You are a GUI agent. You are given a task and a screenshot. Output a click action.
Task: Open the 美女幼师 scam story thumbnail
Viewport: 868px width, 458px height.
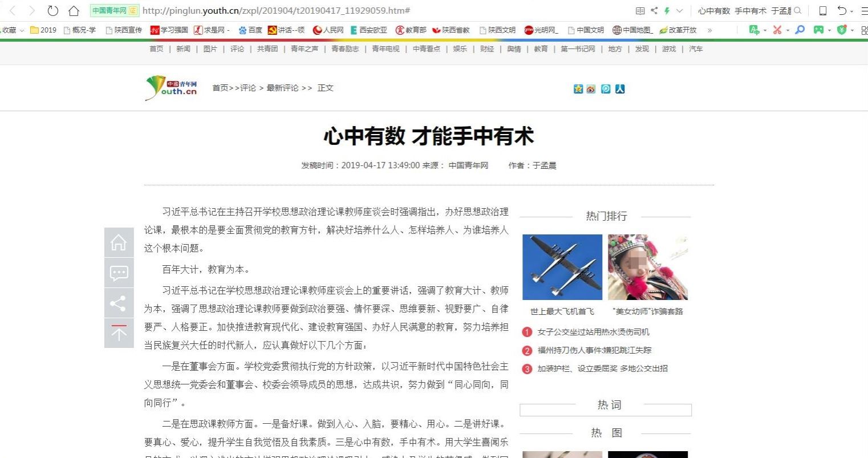pyautogui.click(x=648, y=267)
